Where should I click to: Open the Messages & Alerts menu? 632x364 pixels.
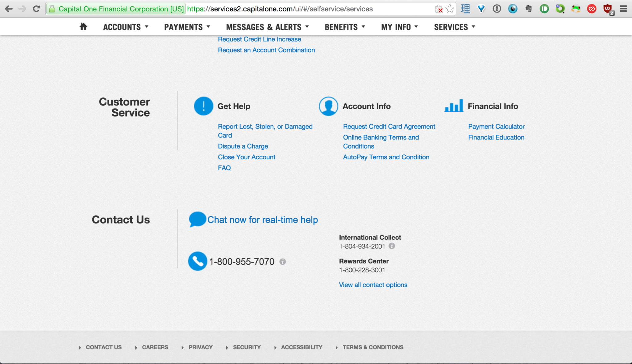coord(267,27)
